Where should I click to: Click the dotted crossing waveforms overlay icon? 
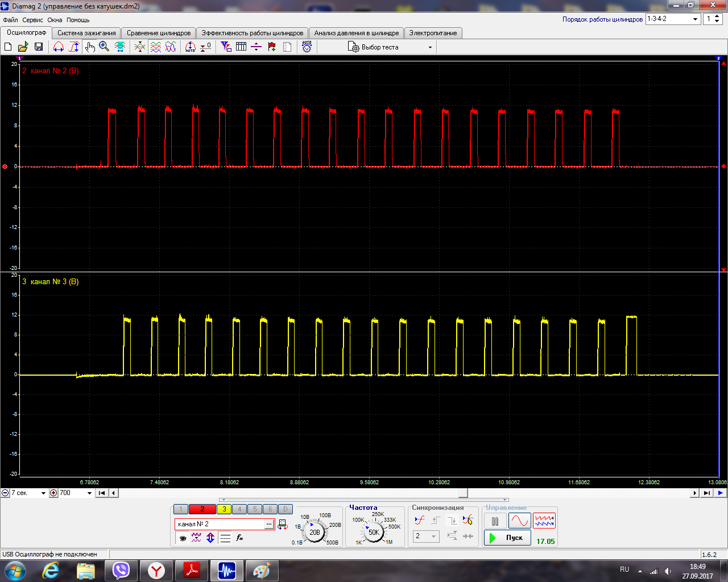tap(140, 47)
